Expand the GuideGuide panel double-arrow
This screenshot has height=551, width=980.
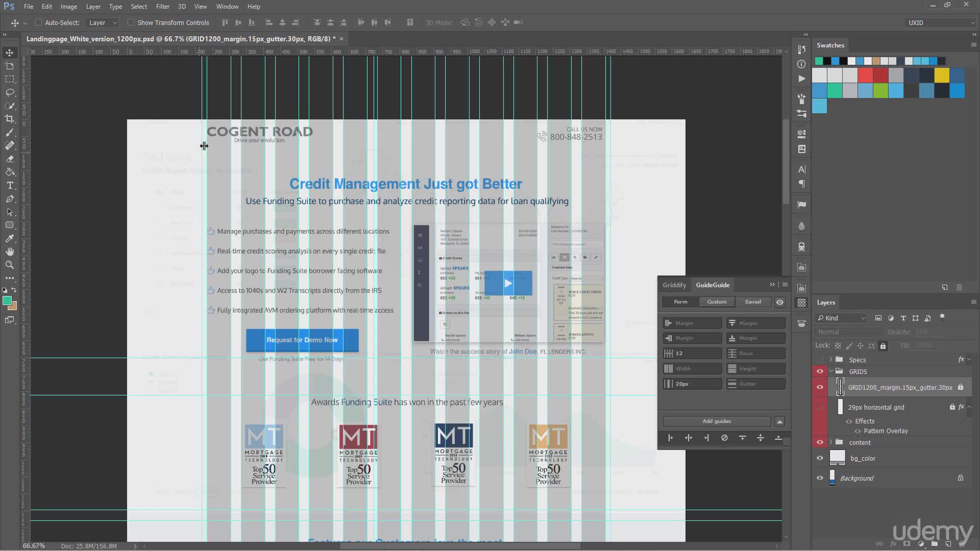point(772,285)
